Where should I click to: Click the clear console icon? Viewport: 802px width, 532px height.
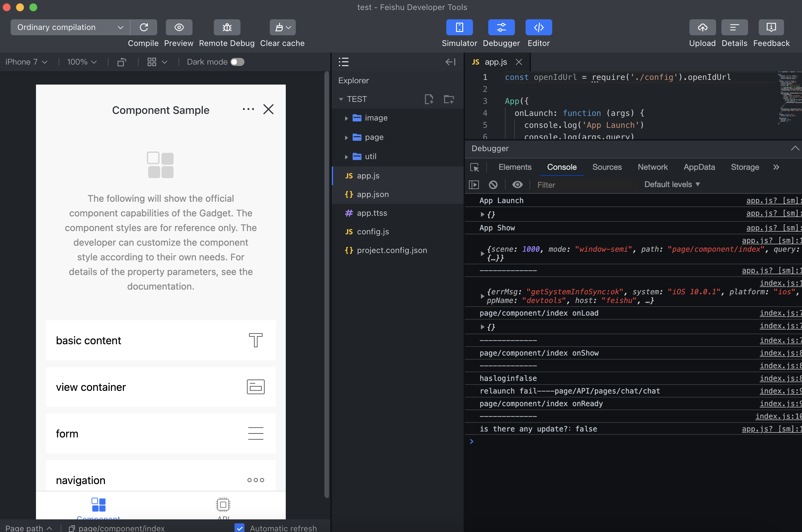tap(493, 184)
